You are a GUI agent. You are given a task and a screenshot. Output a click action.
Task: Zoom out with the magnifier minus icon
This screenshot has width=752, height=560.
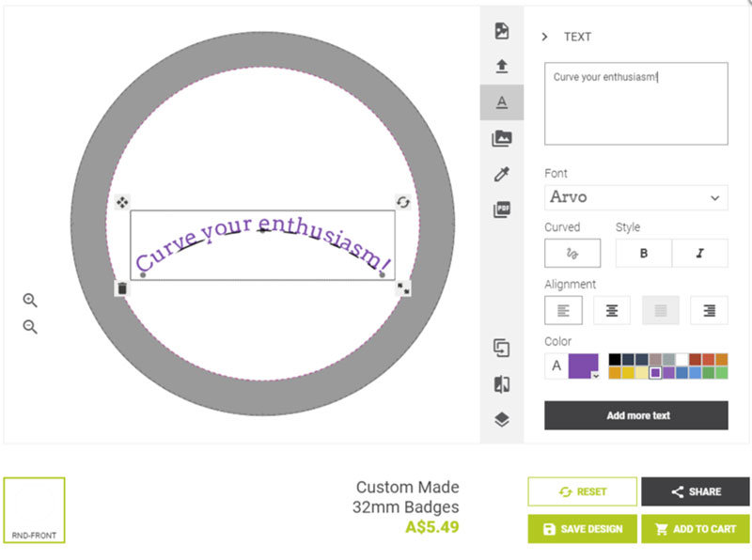pos(30,327)
